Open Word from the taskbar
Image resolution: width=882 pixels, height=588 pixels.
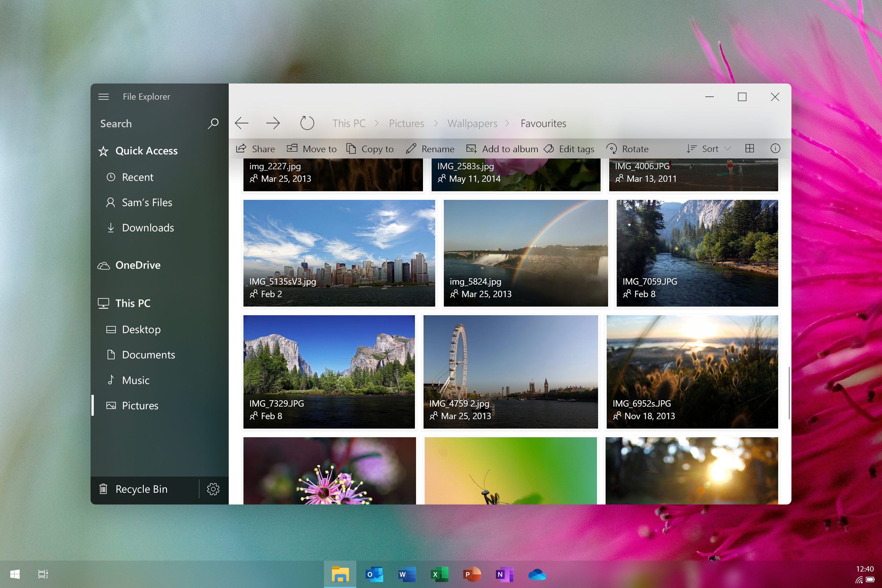(x=407, y=574)
